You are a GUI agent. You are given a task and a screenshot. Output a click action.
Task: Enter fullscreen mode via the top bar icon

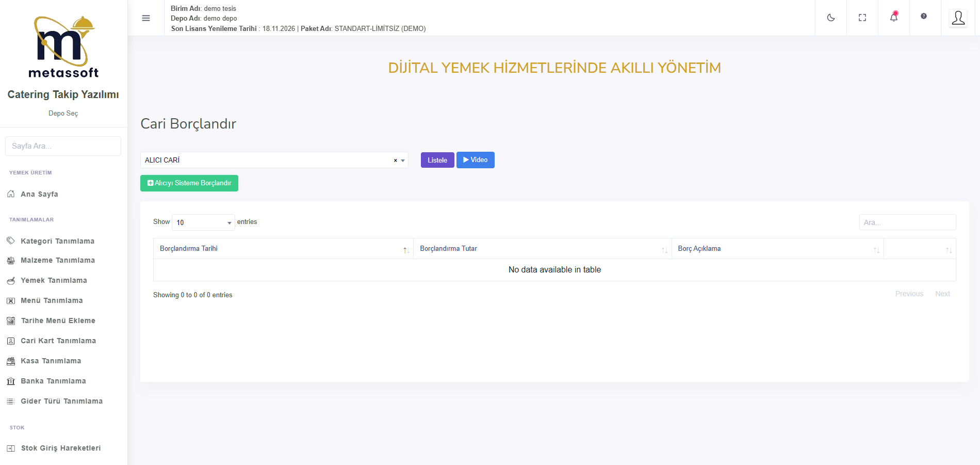pos(862,18)
